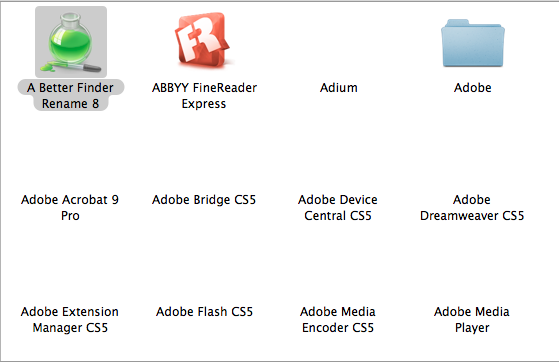Select Adobe Extension Manager CS5 label
Image resolution: width=559 pixels, height=362 pixels.
[70, 319]
